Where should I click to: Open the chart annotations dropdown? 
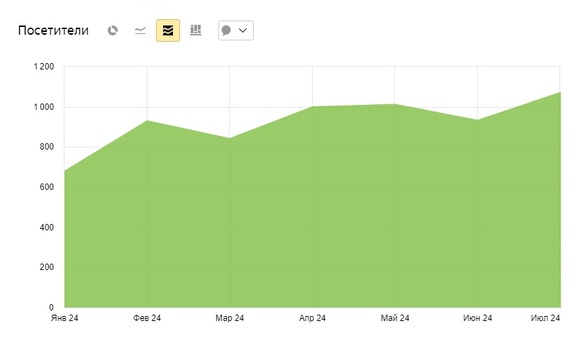point(236,30)
